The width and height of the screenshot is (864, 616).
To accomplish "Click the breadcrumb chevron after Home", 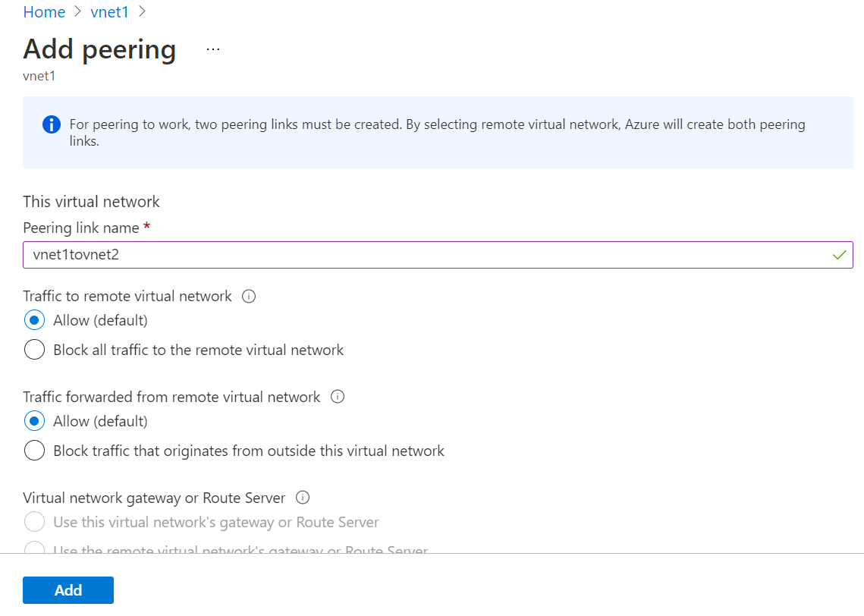I will tap(77, 11).
